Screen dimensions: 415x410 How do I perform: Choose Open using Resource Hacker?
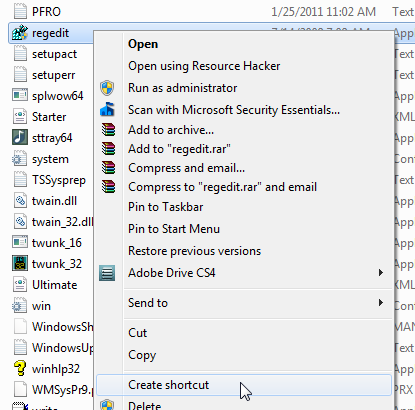[x=204, y=66]
